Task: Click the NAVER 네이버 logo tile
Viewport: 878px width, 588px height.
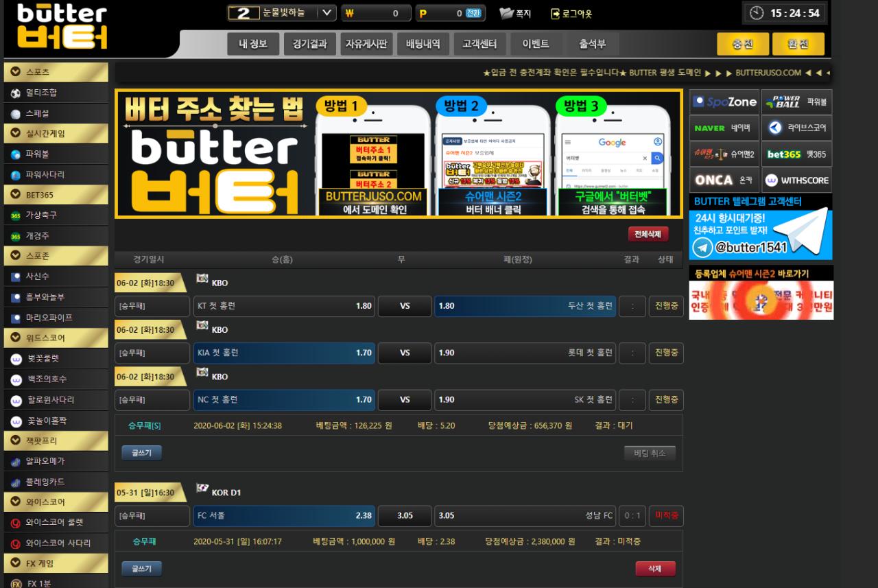Action: coord(724,128)
